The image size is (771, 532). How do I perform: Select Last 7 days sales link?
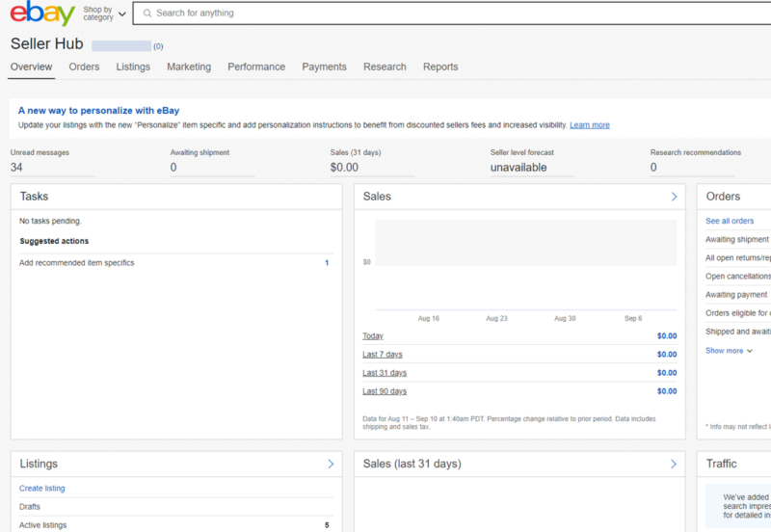point(383,355)
